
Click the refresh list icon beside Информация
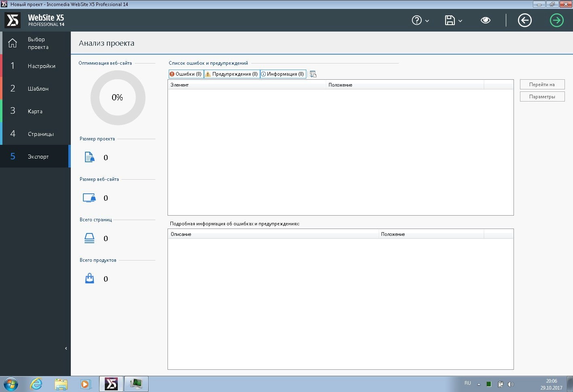[x=313, y=74]
